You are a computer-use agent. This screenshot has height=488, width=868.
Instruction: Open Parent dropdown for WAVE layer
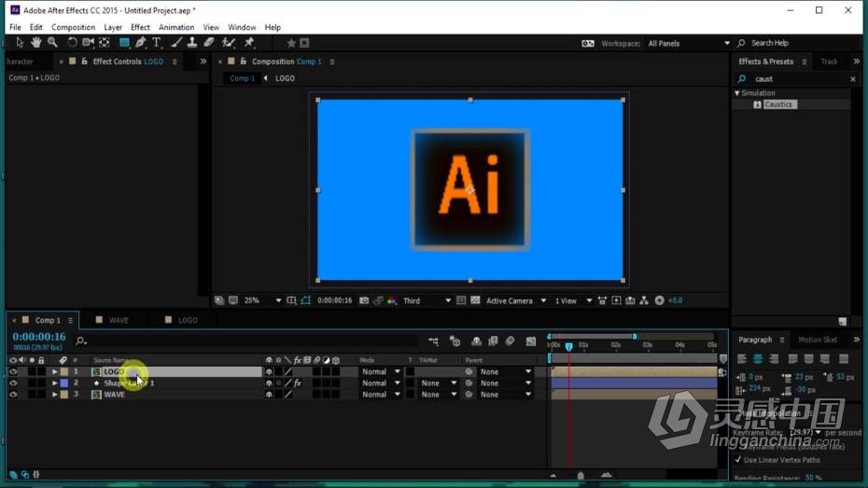coord(505,395)
